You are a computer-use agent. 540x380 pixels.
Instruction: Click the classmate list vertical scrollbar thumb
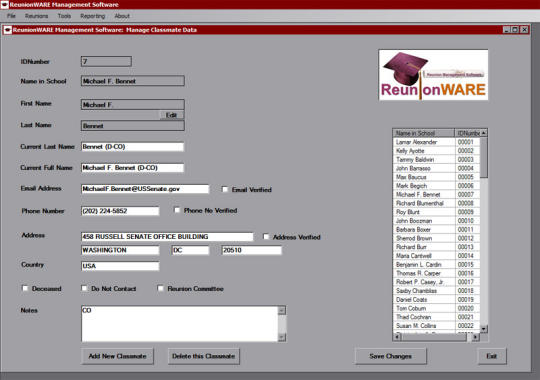(484, 157)
